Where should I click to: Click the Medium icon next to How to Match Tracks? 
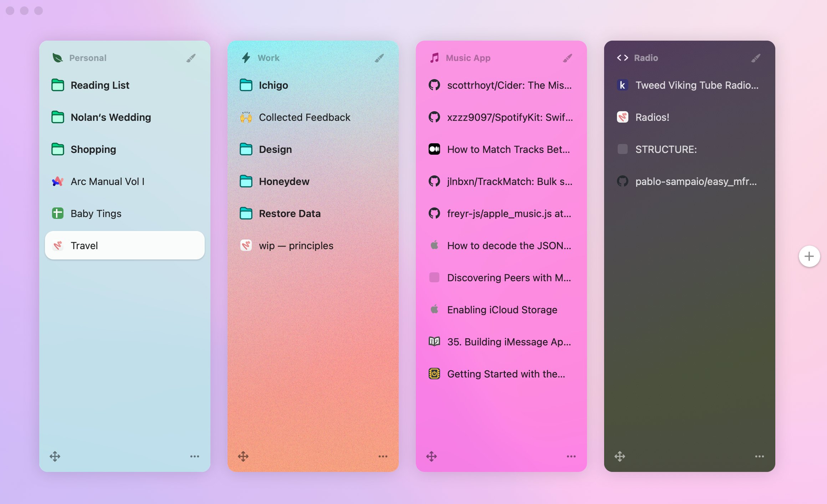click(434, 149)
